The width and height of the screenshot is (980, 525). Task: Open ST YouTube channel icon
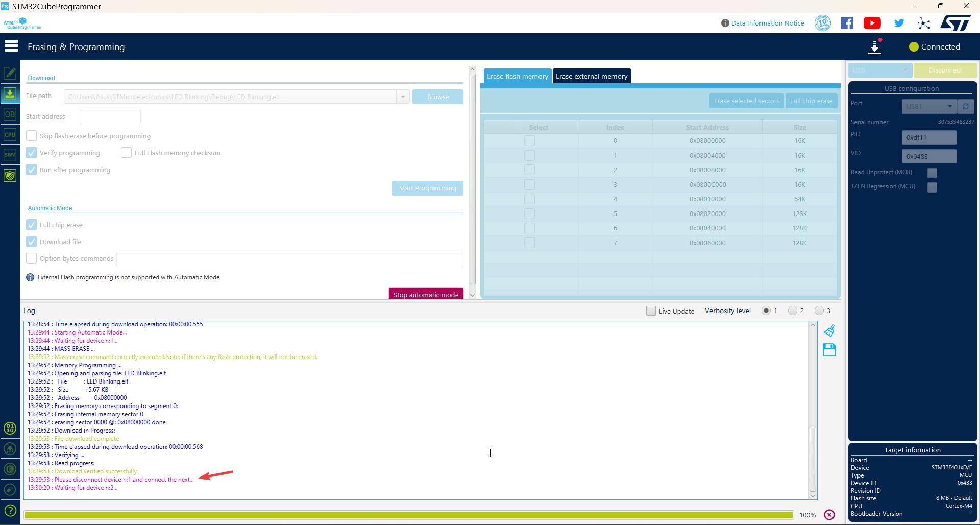tap(872, 23)
